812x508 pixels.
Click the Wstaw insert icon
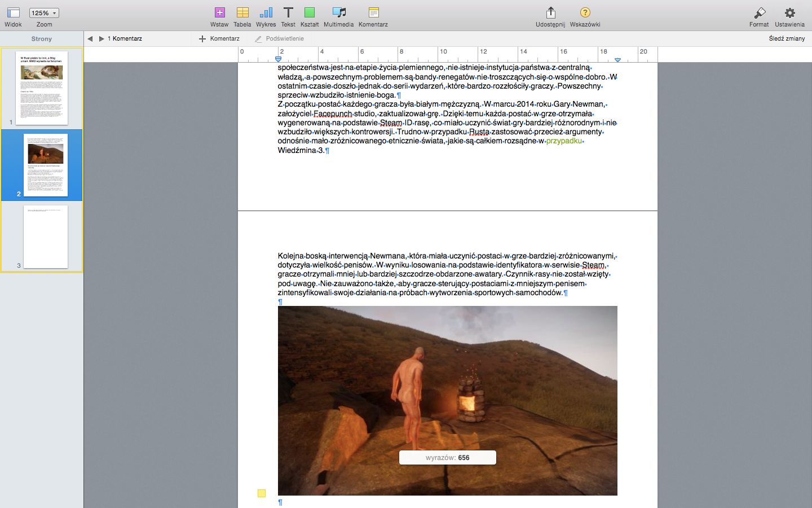point(219,12)
